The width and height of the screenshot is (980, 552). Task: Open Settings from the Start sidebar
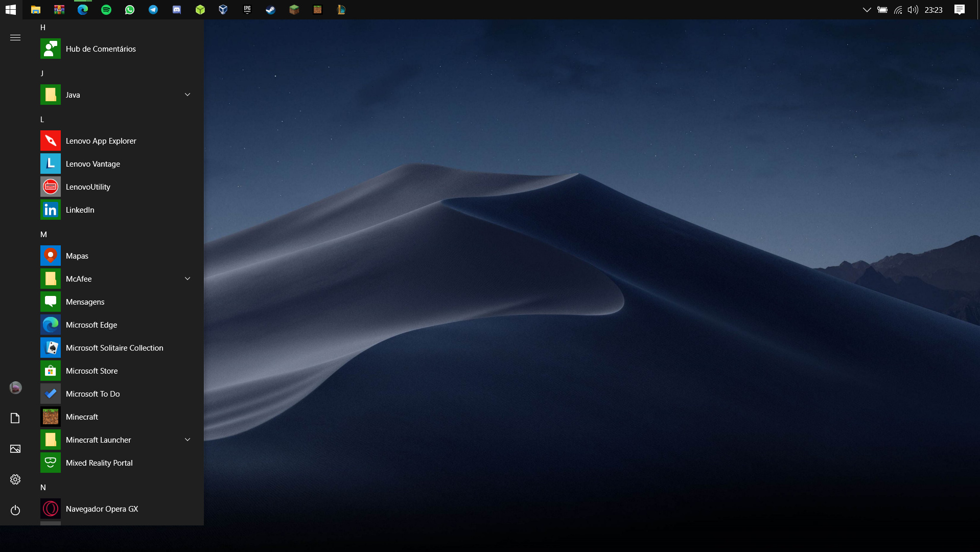pyautogui.click(x=15, y=479)
